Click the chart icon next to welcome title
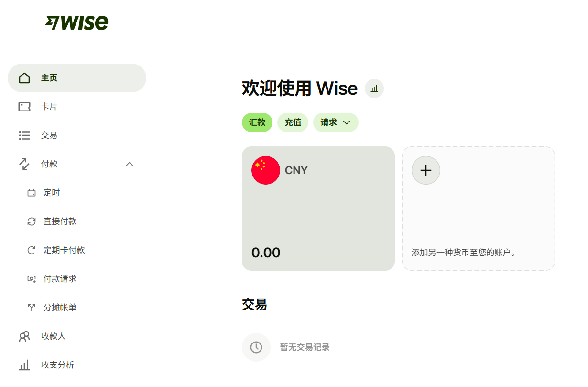The height and width of the screenshot is (387, 588). pyautogui.click(x=374, y=88)
